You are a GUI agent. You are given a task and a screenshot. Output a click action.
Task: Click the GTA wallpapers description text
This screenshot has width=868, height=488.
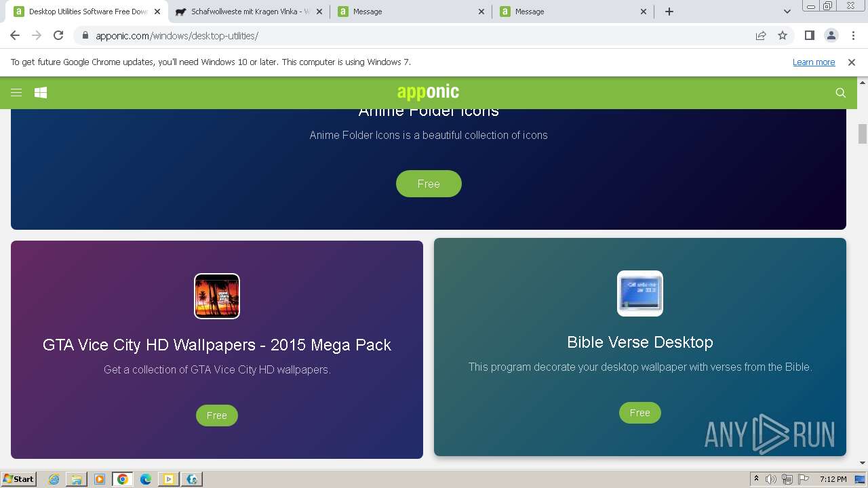tap(217, 369)
